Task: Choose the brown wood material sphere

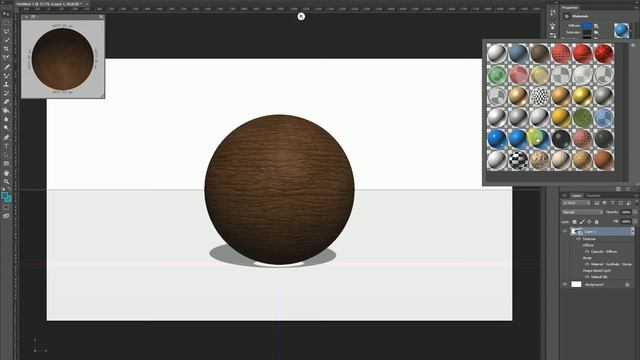Action: click(540, 53)
